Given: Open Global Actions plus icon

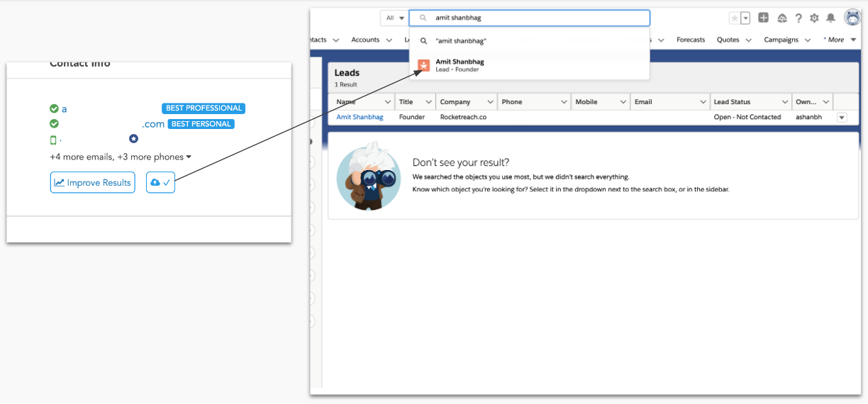Looking at the screenshot, I should click(x=763, y=18).
